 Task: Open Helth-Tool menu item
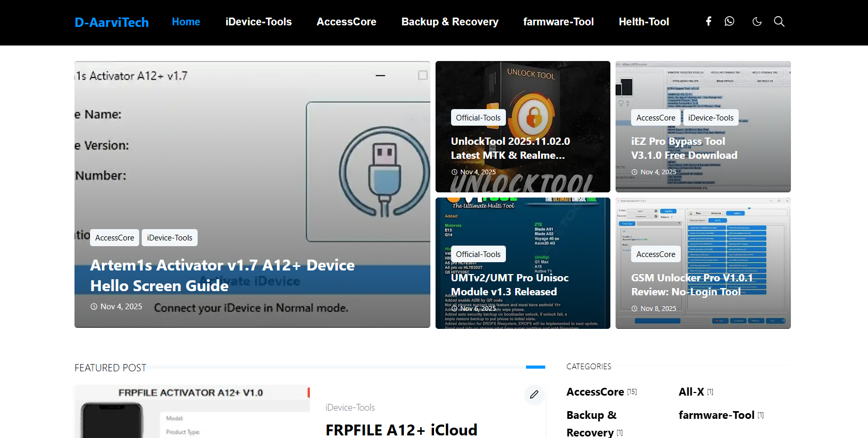pyautogui.click(x=644, y=22)
